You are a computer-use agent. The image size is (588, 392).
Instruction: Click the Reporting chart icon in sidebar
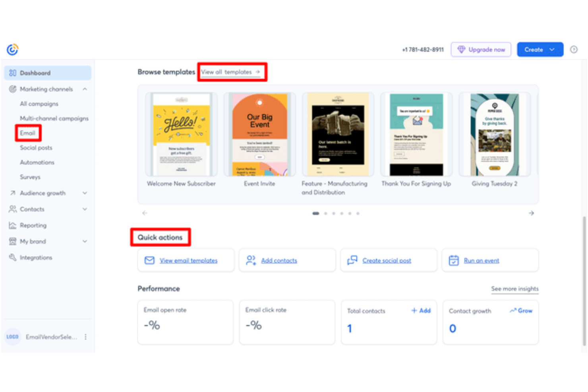coord(12,225)
